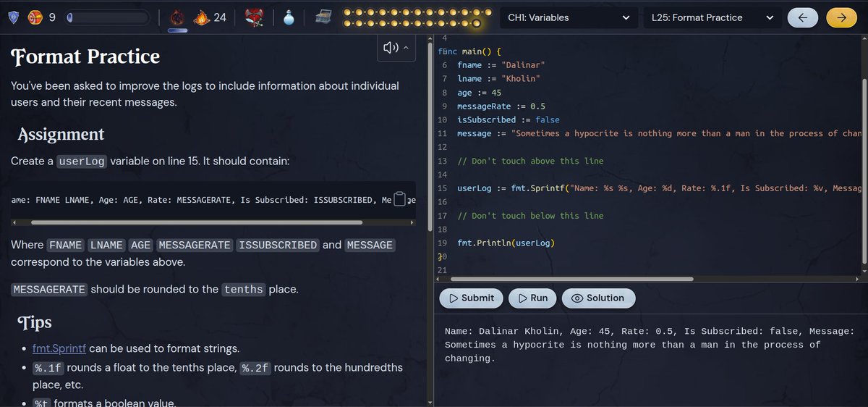The height and width of the screenshot is (407, 868).
Task: Open the treasure chest icon
Action: [x=323, y=17]
